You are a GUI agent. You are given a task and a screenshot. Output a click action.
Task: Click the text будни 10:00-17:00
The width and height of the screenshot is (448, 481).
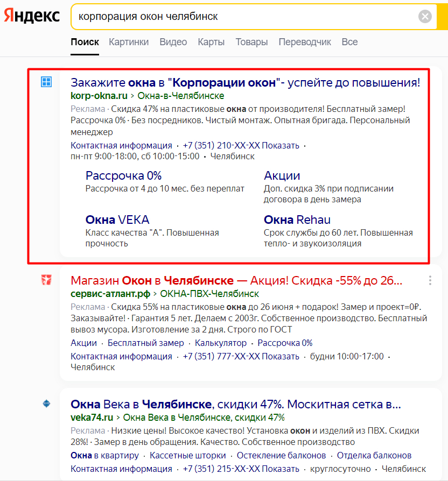coord(347,357)
